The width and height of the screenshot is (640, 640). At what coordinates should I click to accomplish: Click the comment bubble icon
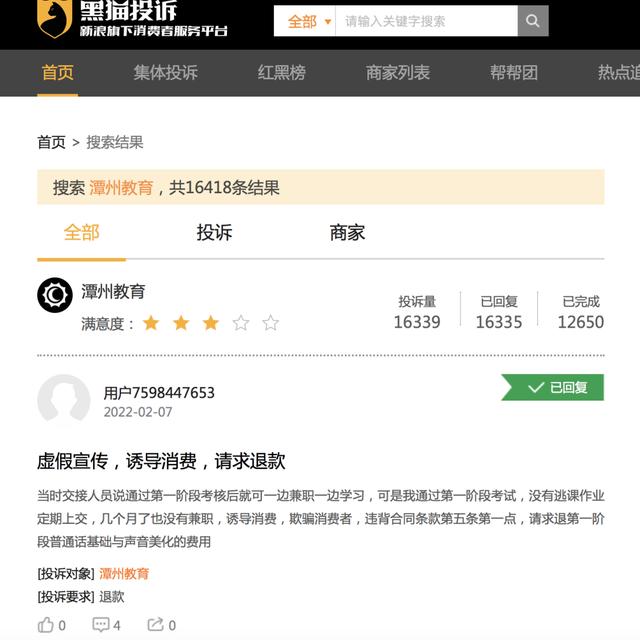pyautogui.click(x=100, y=624)
